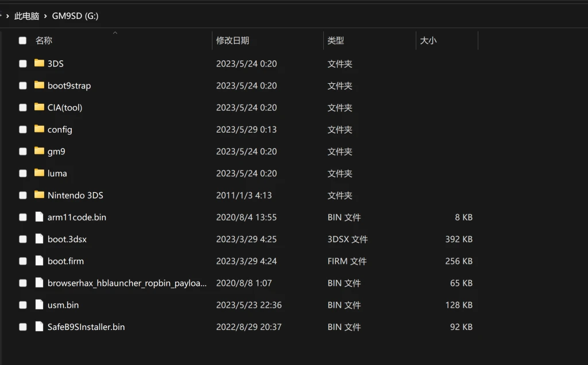Sort files by 大小 column header
The image size is (588, 365).
[x=428, y=41]
